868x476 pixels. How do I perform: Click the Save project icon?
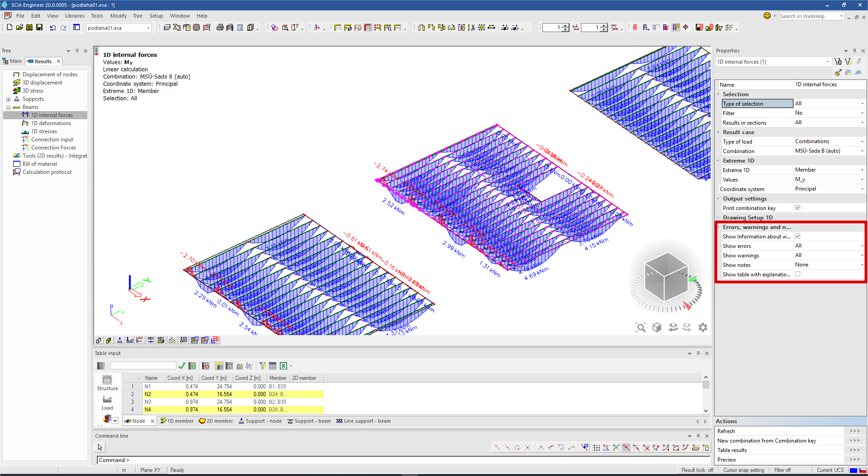(x=39, y=28)
